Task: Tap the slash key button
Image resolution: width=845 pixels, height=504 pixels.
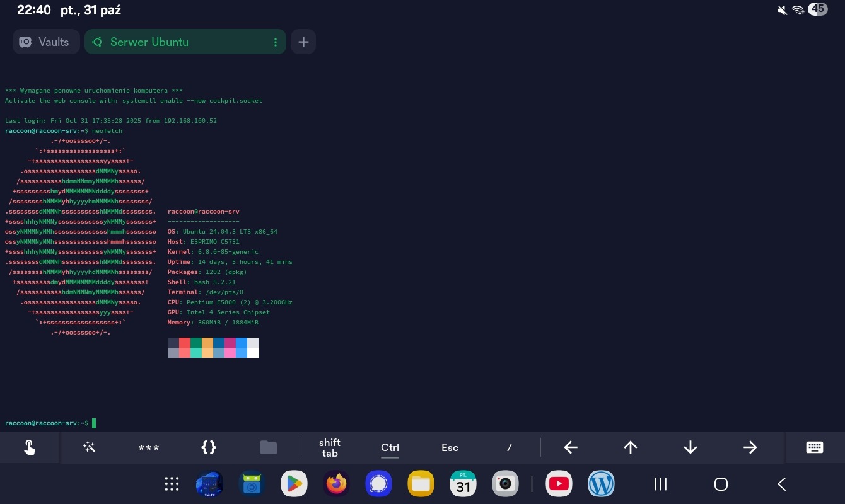Action: (x=510, y=447)
